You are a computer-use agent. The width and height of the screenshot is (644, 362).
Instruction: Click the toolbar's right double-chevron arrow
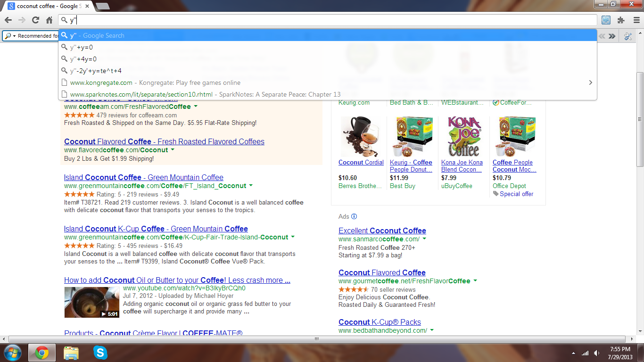(x=612, y=36)
